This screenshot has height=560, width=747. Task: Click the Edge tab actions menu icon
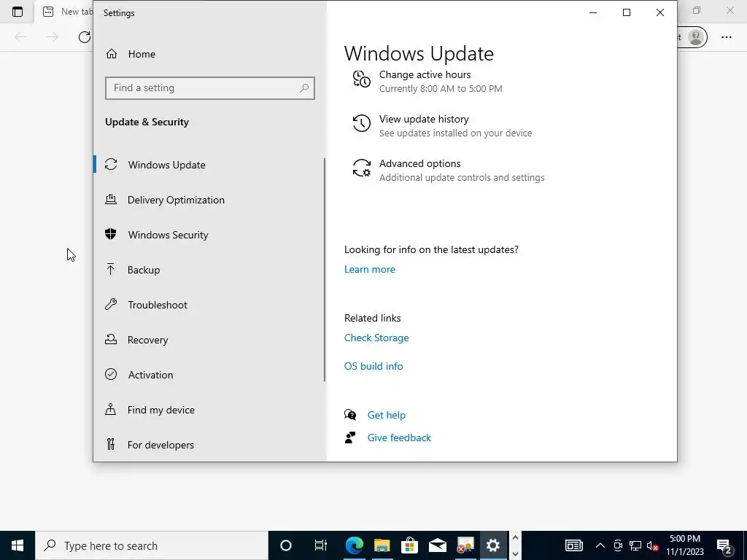tap(18, 12)
